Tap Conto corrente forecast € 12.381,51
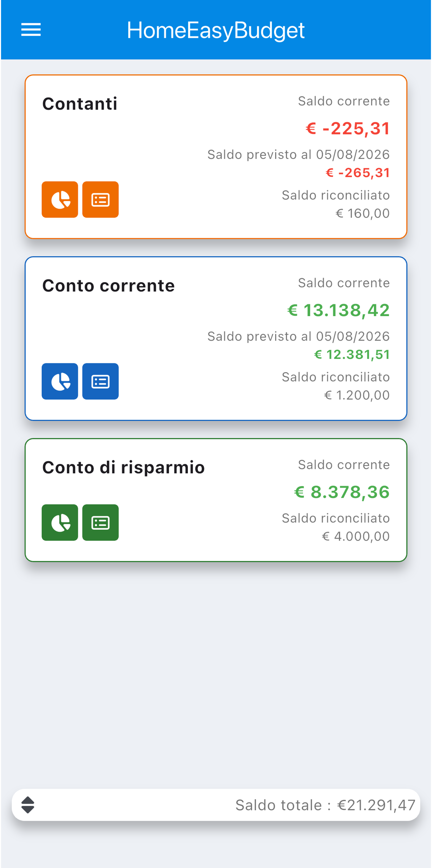 (352, 355)
